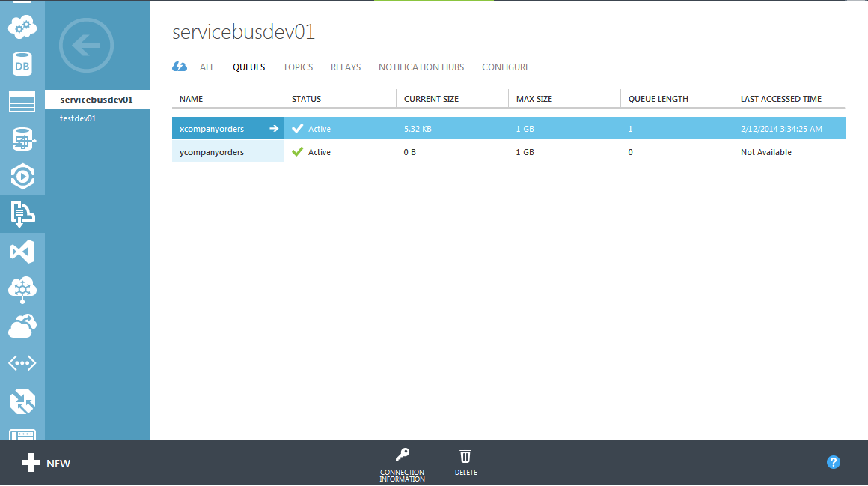Viewport: 868px width, 486px height.
Task: Click the 2/12/2014 3:34:25 AM cell
Action: coord(781,129)
